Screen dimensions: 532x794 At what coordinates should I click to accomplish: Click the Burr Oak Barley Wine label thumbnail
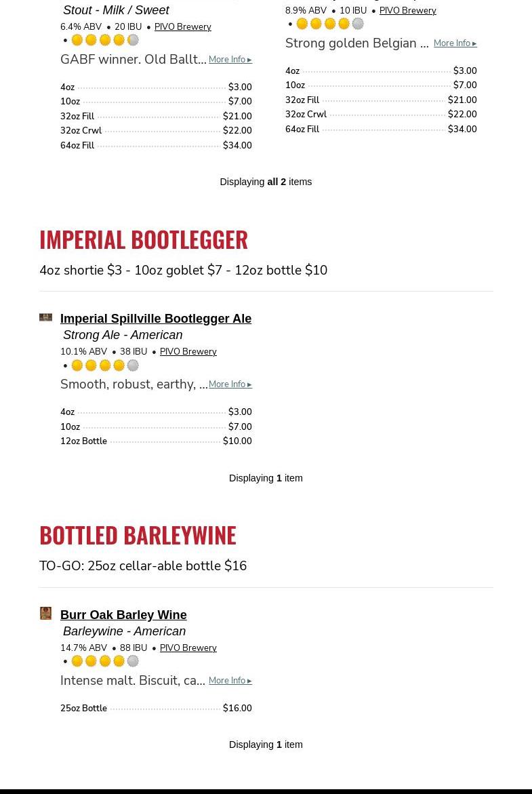tap(45, 613)
